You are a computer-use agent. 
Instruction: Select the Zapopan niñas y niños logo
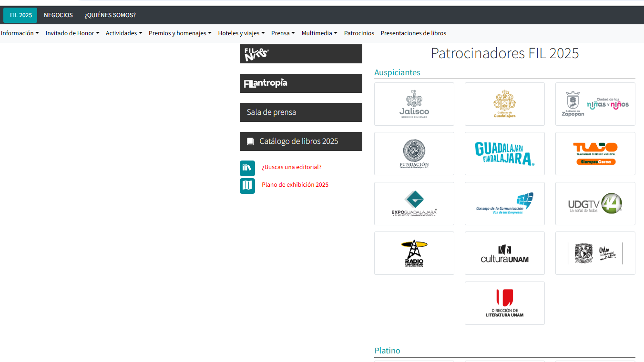(x=595, y=104)
